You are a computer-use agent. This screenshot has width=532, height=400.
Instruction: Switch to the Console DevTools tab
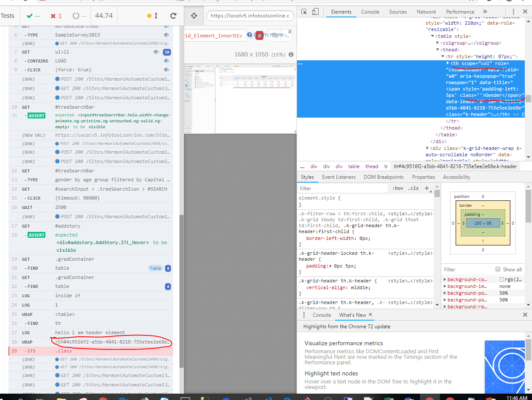click(x=370, y=12)
